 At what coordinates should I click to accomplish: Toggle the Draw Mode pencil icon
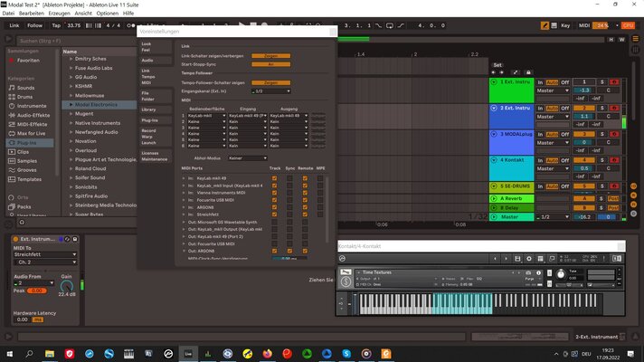tap(545, 25)
